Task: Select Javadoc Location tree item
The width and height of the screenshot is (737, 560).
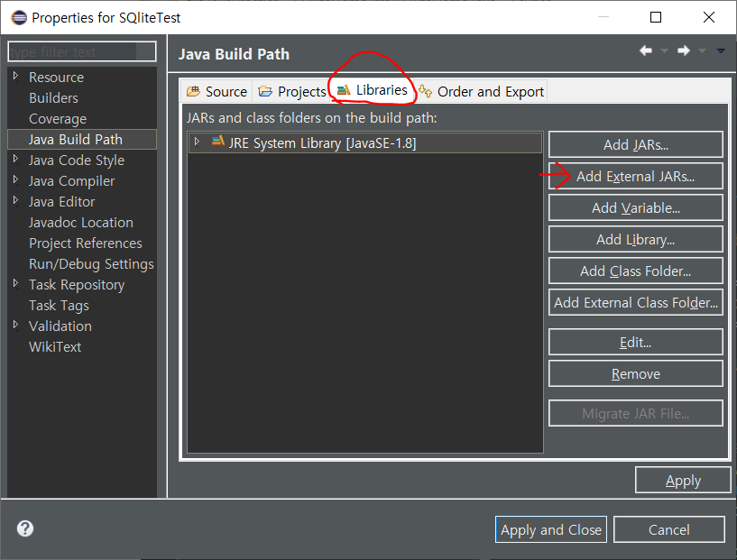Action: pos(81,222)
